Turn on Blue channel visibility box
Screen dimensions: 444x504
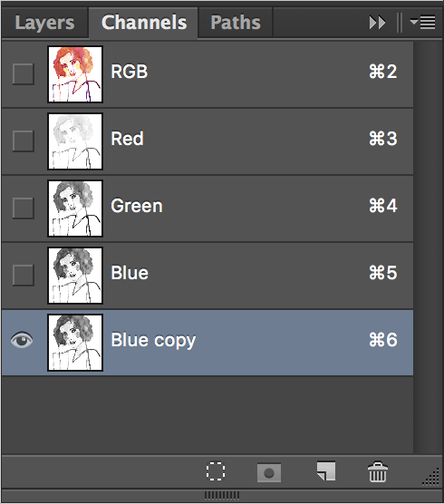click(x=24, y=276)
